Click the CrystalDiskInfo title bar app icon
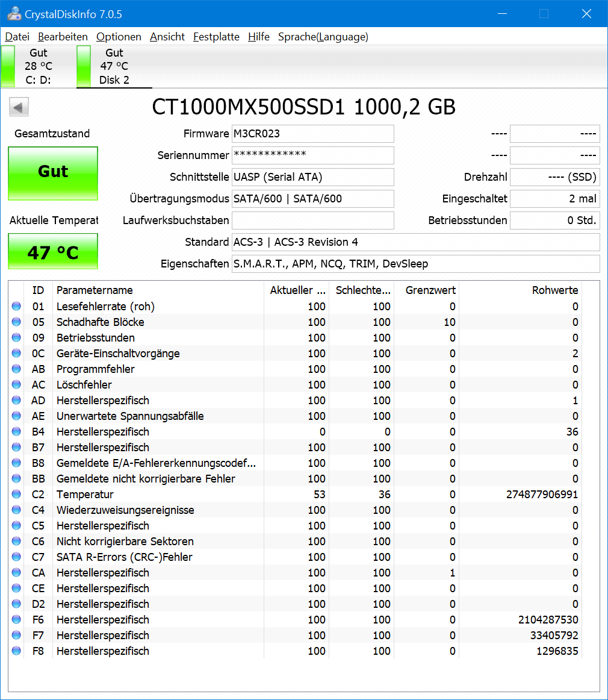608x700 pixels. click(14, 13)
